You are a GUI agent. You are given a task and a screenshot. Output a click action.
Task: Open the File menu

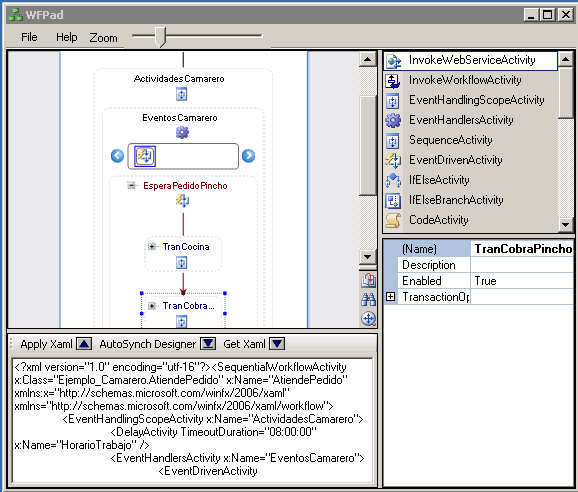(x=29, y=37)
